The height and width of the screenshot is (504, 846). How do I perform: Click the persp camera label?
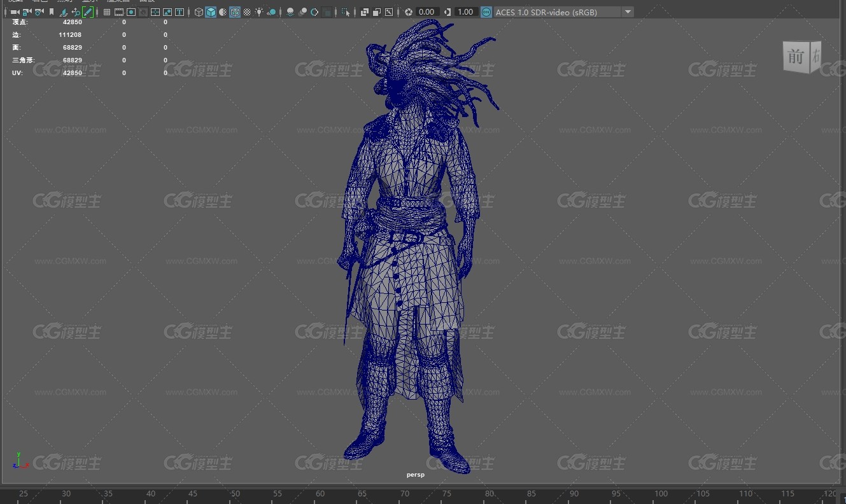(x=415, y=475)
